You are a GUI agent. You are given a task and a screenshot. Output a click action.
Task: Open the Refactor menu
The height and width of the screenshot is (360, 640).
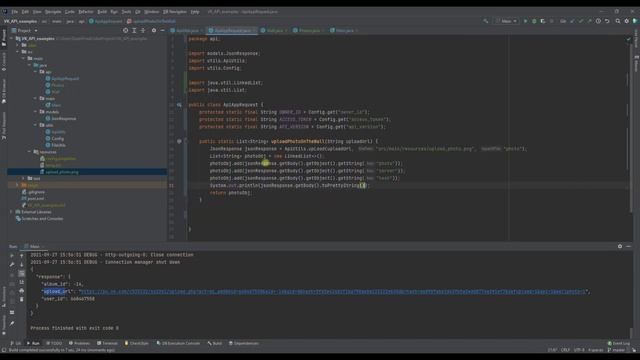pos(86,12)
